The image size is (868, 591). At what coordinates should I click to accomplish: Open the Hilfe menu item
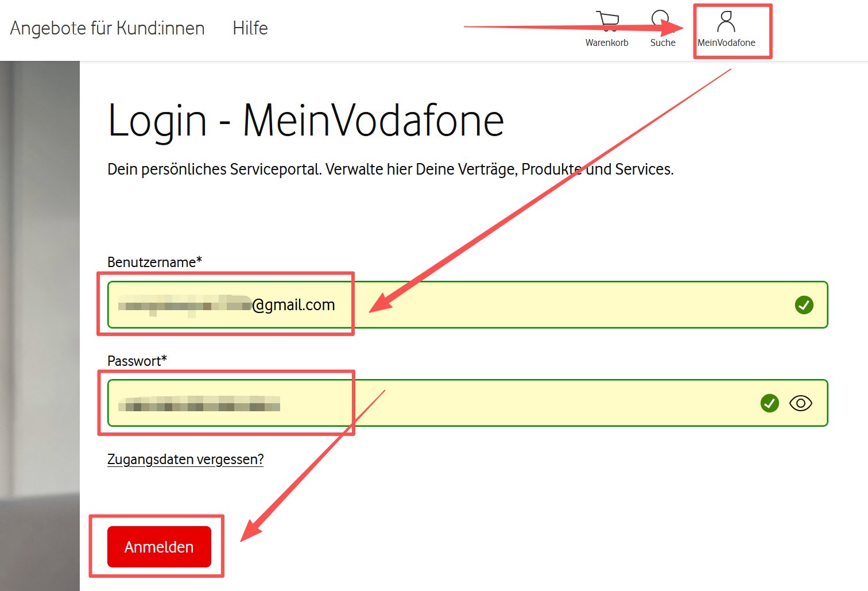click(250, 28)
